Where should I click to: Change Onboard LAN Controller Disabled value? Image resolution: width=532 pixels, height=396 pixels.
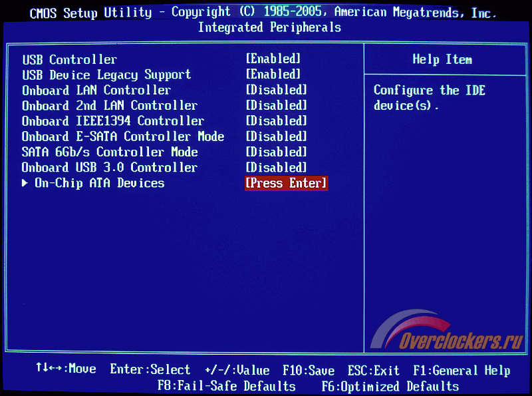tap(276, 90)
